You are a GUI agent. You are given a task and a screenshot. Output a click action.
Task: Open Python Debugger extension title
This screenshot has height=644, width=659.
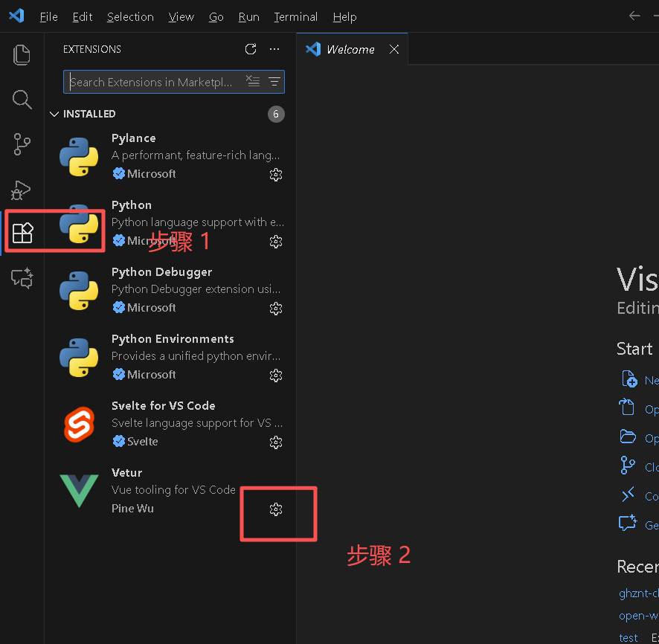[x=162, y=272]
